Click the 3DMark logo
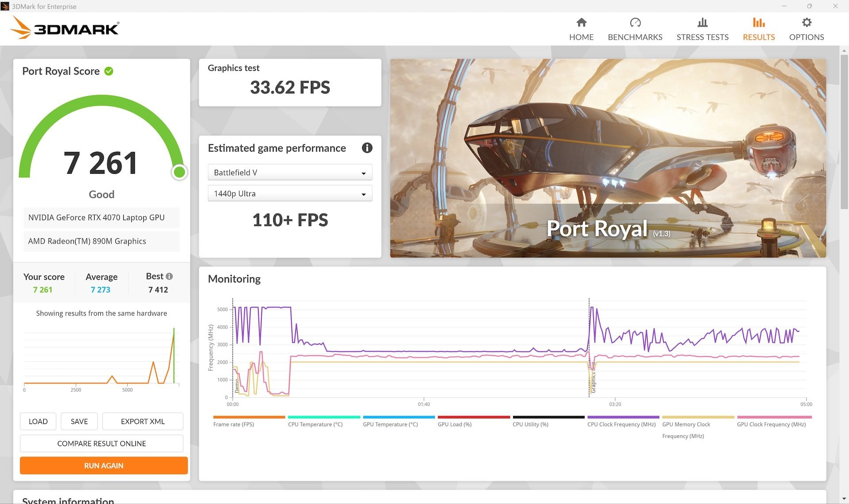 pyautogui.click(x=65, y=28)
